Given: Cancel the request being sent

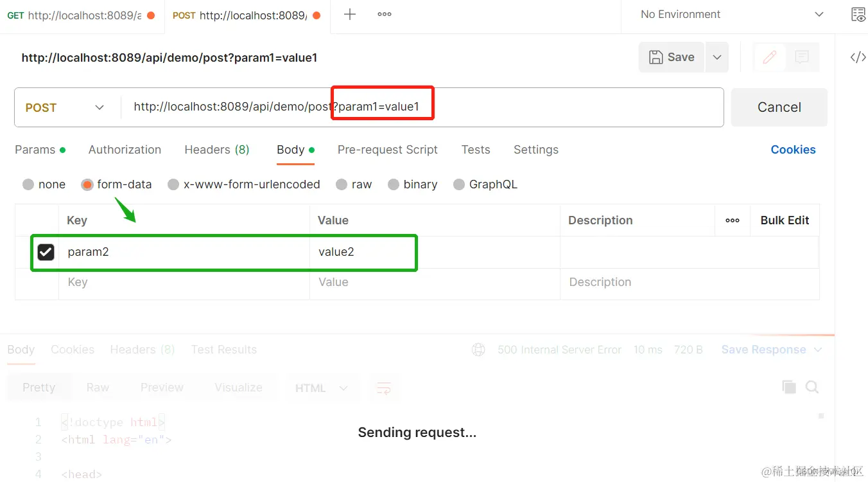Looking at the screenshot, I should pos(779,107).
